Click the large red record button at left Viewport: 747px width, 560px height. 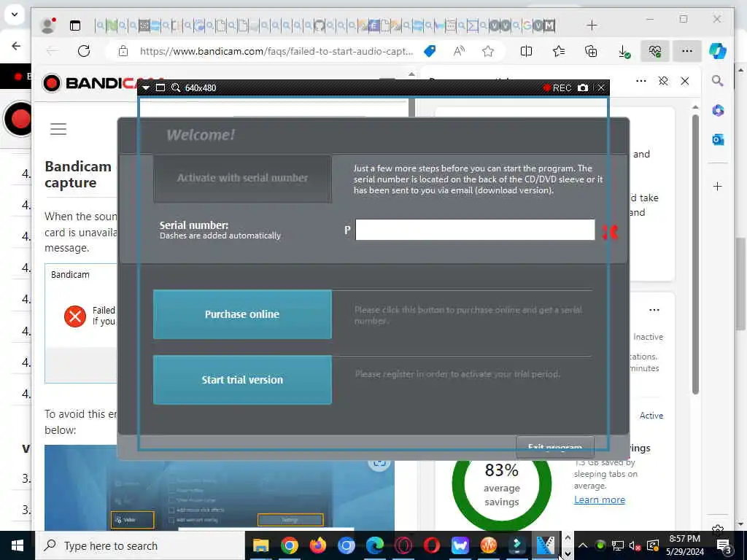(x=20, y=119)
